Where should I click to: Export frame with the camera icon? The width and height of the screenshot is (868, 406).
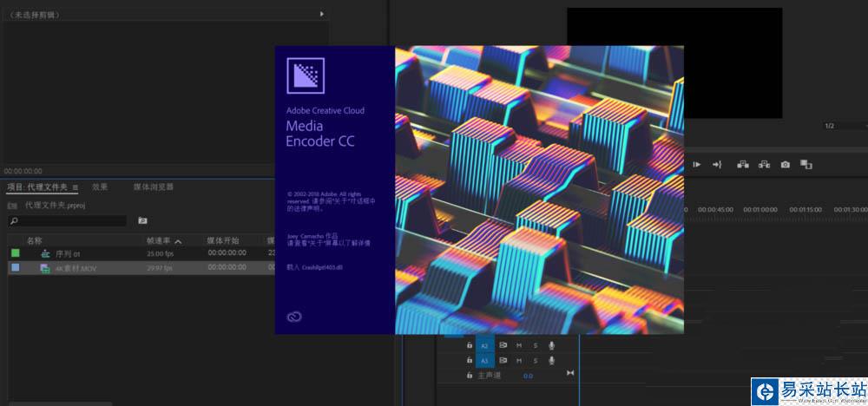[785, 164]
